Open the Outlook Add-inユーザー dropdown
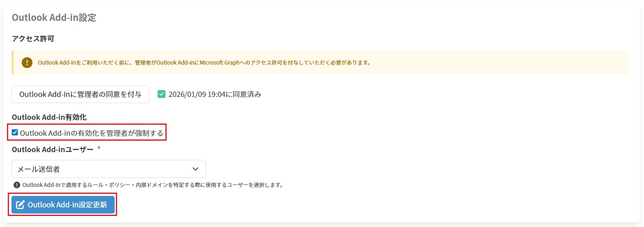The width and height of the screenshot is (644, 227). click(108, 169)
